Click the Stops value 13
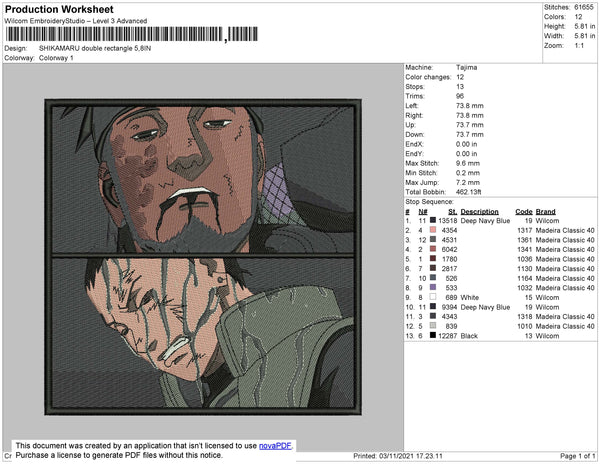Viewport: 600px width, 464px height. coord(460,86)
